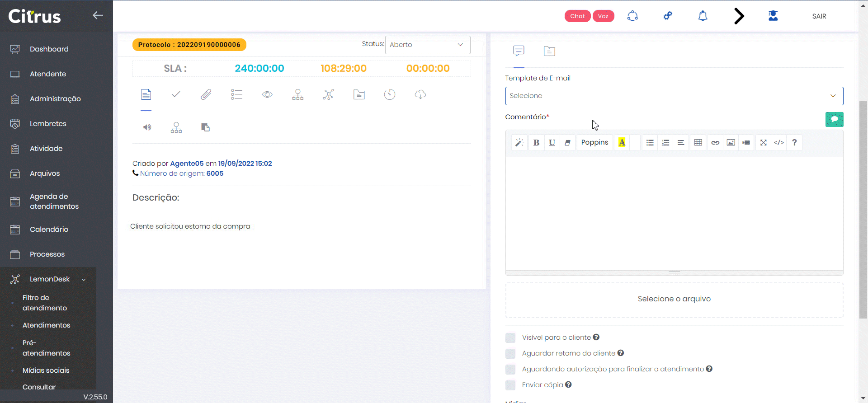Click the SAIR logout link
The width and height of the screenshot is (868, 403).
pyautogui.click(x=819, y=16)
